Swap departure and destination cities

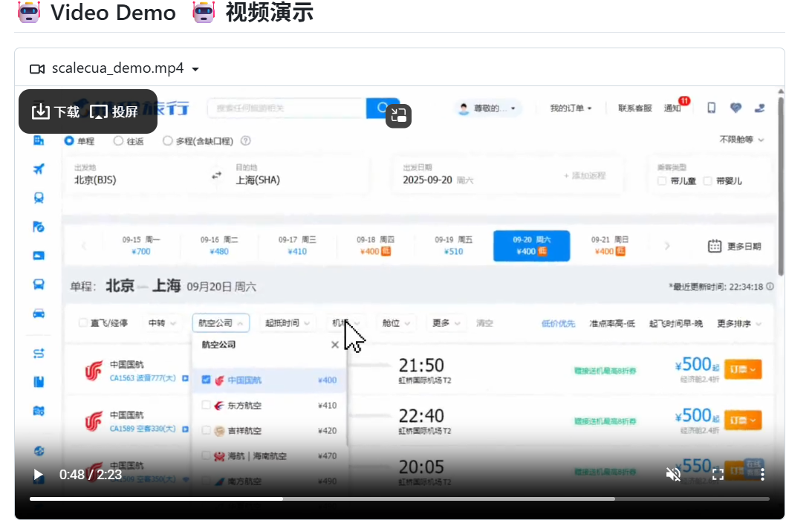coord(216,175)
